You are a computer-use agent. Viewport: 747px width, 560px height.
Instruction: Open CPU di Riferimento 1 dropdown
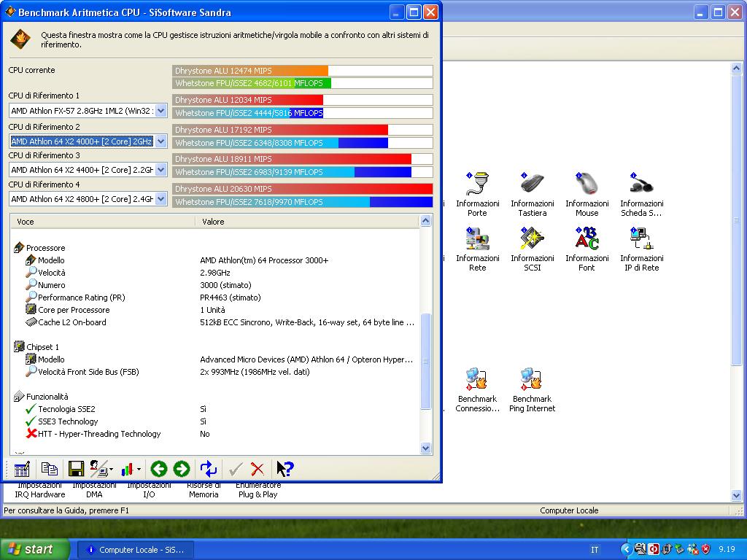pyautogui.click(x=161, y=111)
